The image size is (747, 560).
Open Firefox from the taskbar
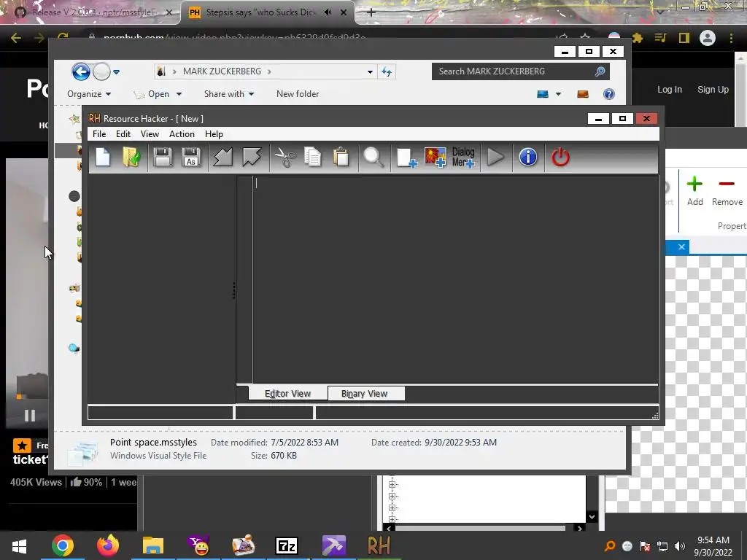[108, 545]
